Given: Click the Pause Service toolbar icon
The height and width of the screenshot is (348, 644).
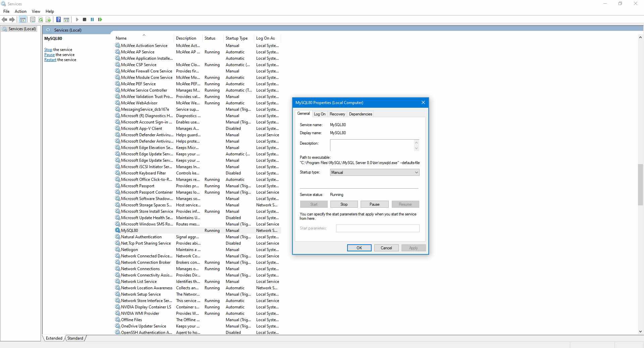Looking at the screenshot, I should click(x=92, y=19).
